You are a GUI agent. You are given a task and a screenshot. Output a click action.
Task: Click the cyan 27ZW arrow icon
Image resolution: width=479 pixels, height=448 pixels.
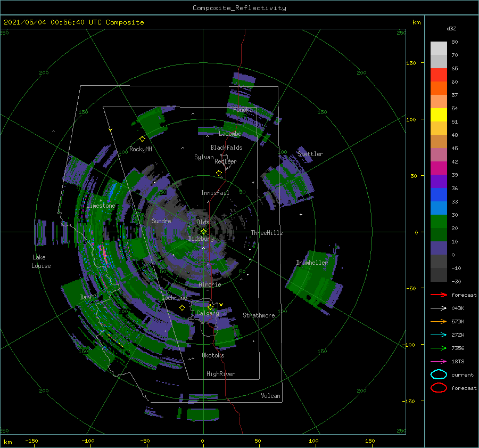[x=439, y=335]
